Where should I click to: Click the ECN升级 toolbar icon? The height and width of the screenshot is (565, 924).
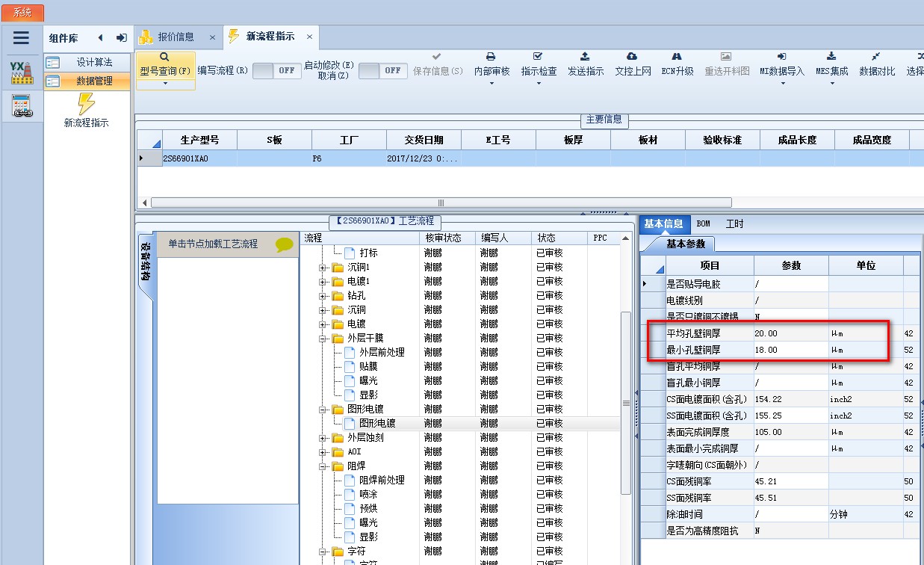[x=677, y=57]
